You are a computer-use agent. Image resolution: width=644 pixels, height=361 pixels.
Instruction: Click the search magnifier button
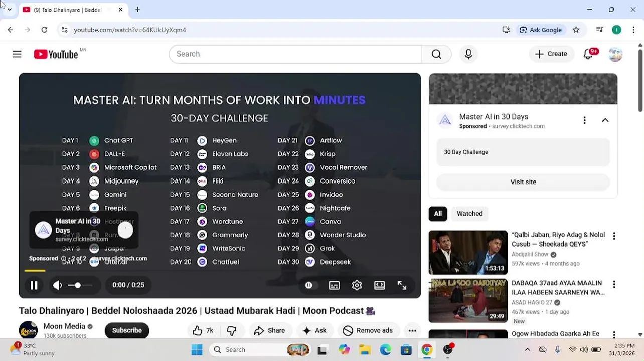click(436, 54)
